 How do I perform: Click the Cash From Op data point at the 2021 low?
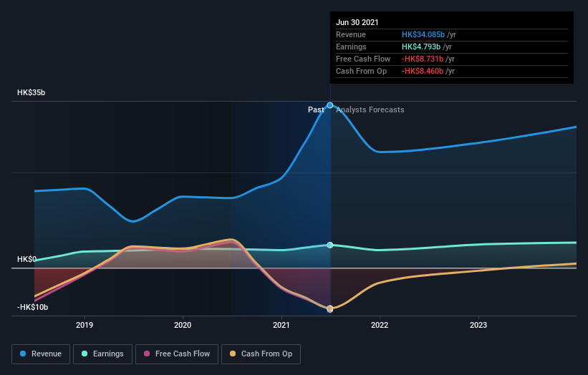click(330, 308)
